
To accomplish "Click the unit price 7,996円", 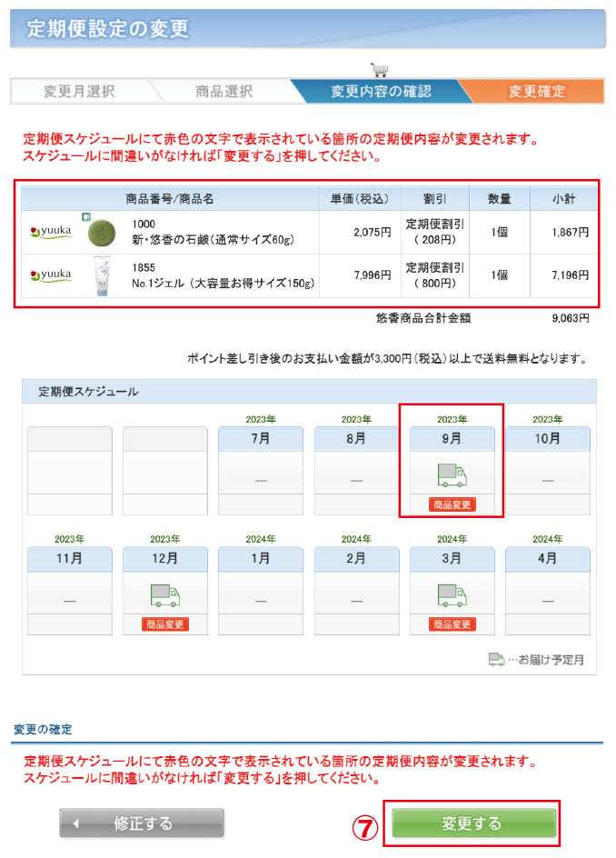I will click(x=372, y=275).
